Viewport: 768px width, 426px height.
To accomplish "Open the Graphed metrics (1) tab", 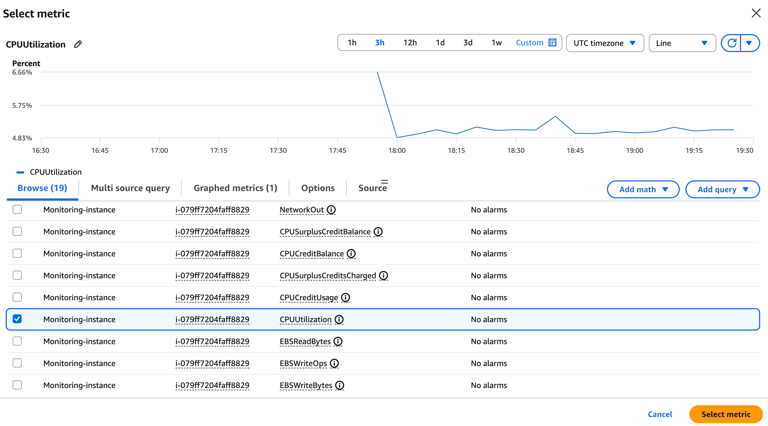I will pyautogui.click(x=235, y=188).
